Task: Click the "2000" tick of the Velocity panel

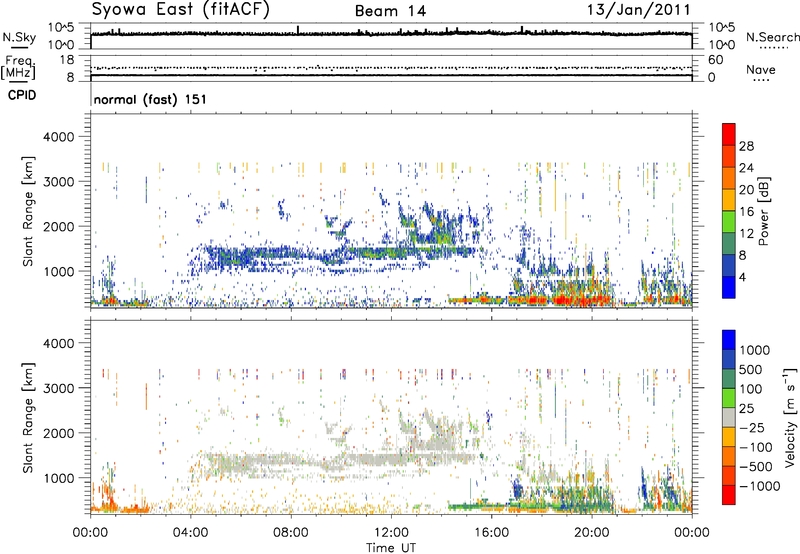Action: 58,433
